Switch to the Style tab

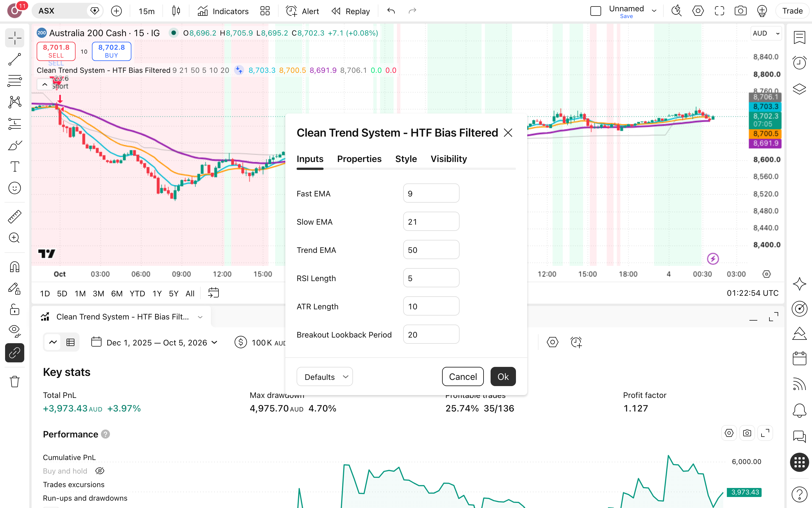(x=406, y=159)
